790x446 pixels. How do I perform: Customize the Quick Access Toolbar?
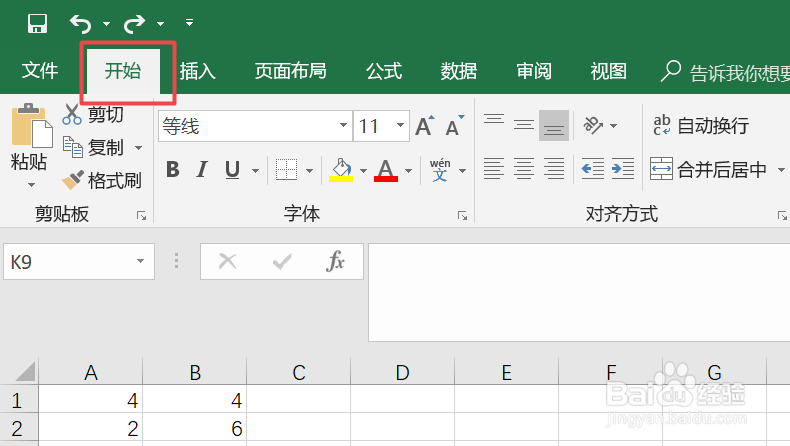click(x=189, y=22)
